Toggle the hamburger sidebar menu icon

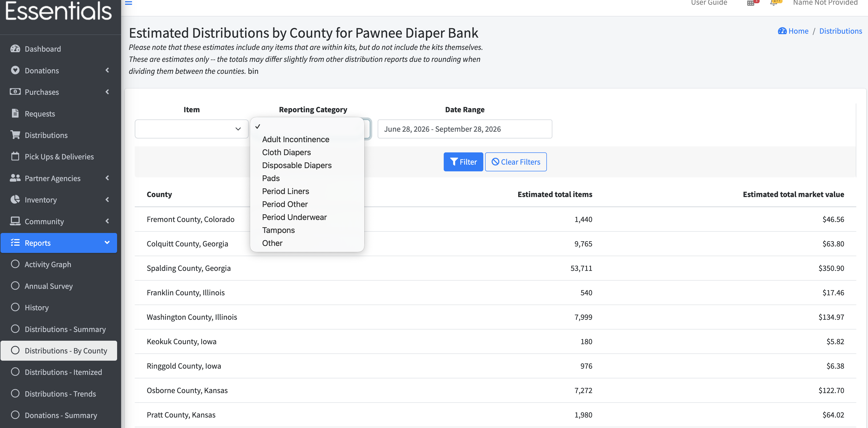coord(128,3)
